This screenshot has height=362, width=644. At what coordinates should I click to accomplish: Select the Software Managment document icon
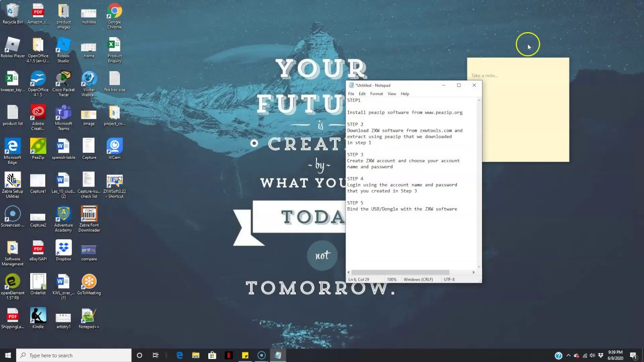coord(13,252)
